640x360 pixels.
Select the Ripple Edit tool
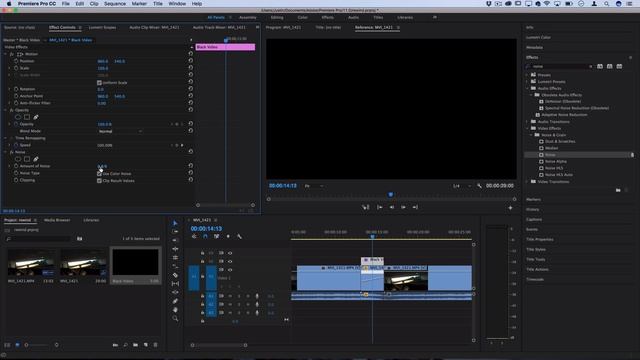click(x=175, y=240)
